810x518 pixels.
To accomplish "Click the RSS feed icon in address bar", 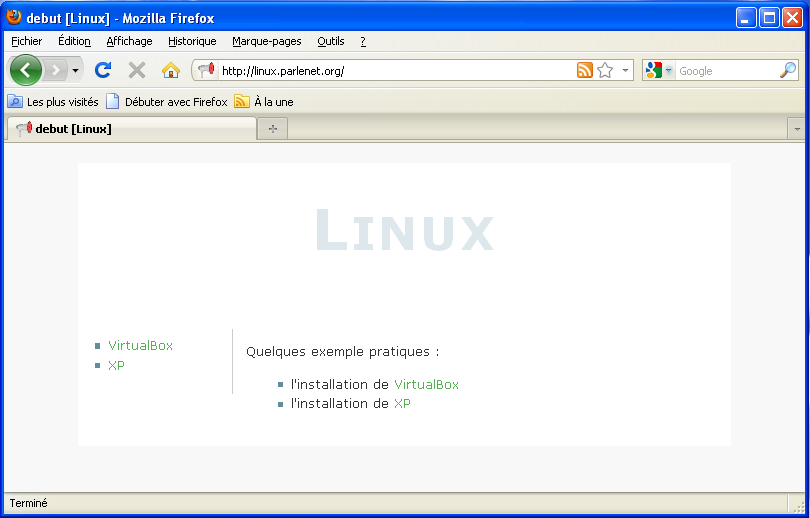I will click(585, 70).
